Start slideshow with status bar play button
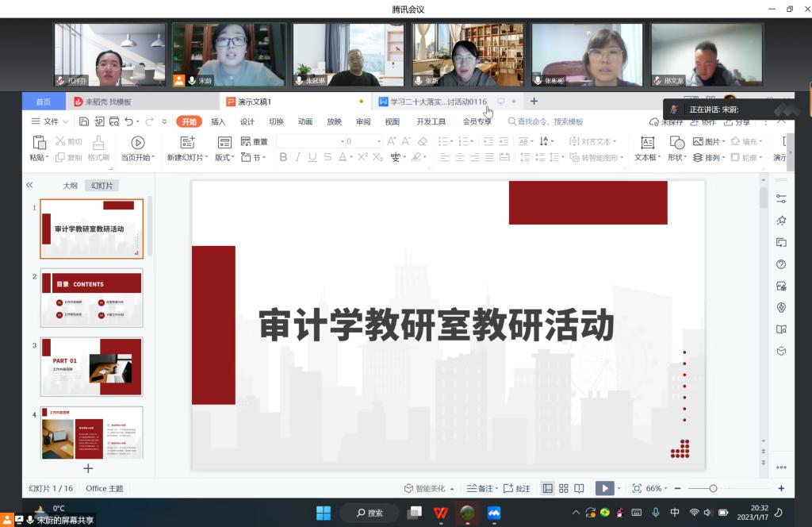The height and width of the screenshot is (527, 812). [604, 488]
